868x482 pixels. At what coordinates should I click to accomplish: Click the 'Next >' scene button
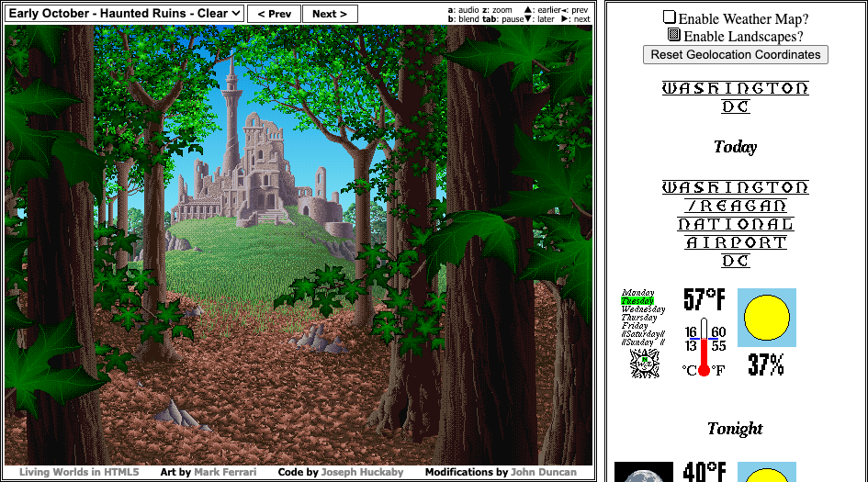pyautogui.click(x=329, y=14)
